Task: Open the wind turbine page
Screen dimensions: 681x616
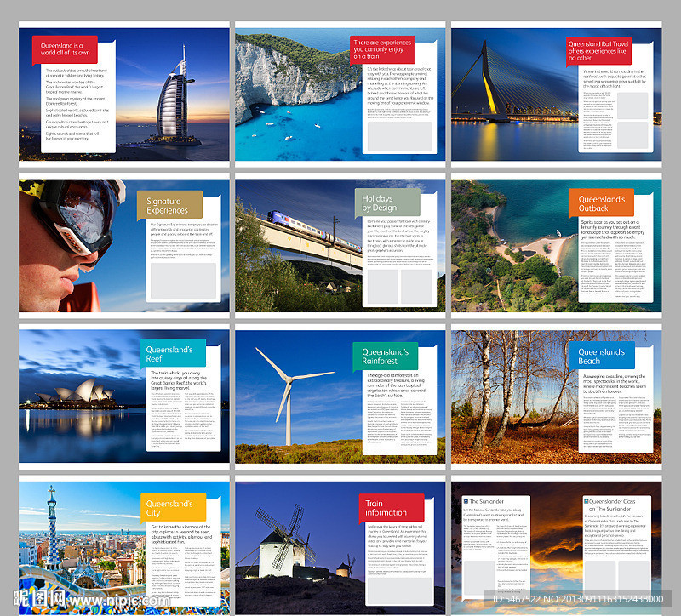Action: click(340, 396)
